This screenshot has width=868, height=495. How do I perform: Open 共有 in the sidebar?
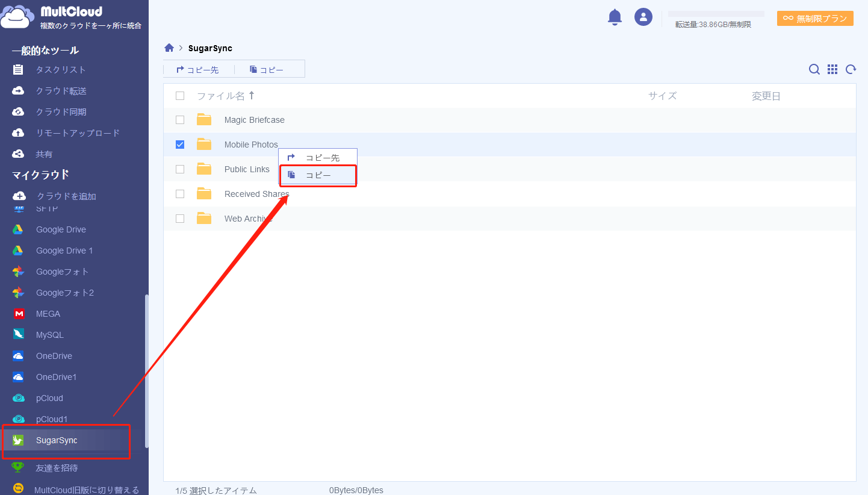[x=44, y=154]
